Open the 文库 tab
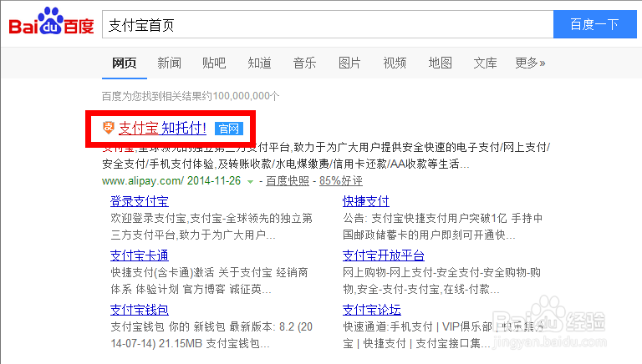 [485, 63]
